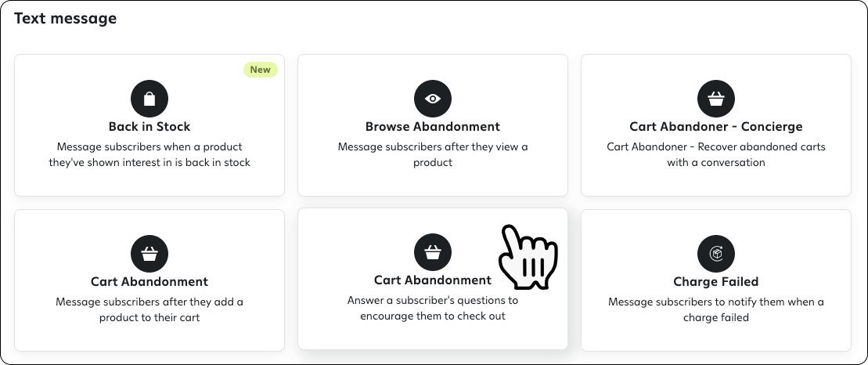Viewport: 868px width, 365px height.
Task: Click the shopping bag icon for Back in Stock
Action: (149, 99)
